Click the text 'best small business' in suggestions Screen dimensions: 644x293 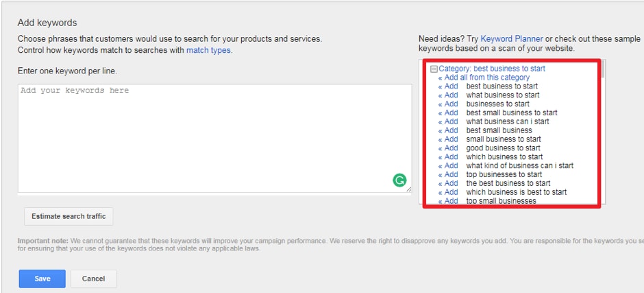499,130
